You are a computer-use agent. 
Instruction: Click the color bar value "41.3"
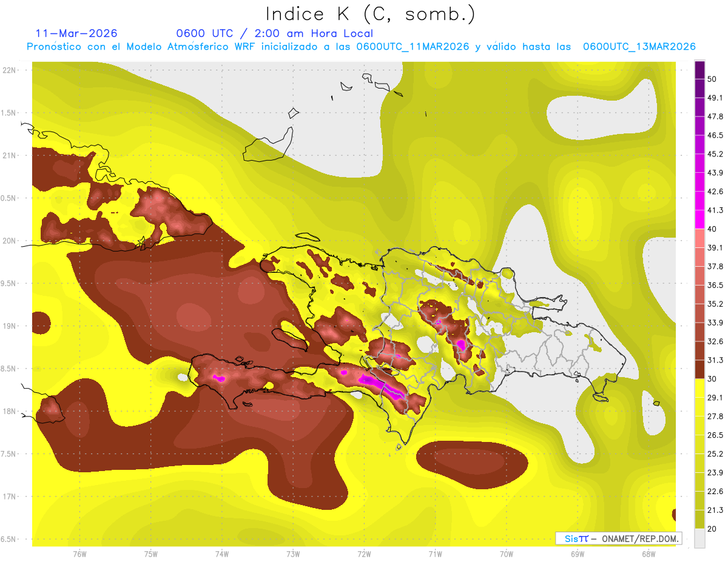pyautogui.click(x=715, y=210)
